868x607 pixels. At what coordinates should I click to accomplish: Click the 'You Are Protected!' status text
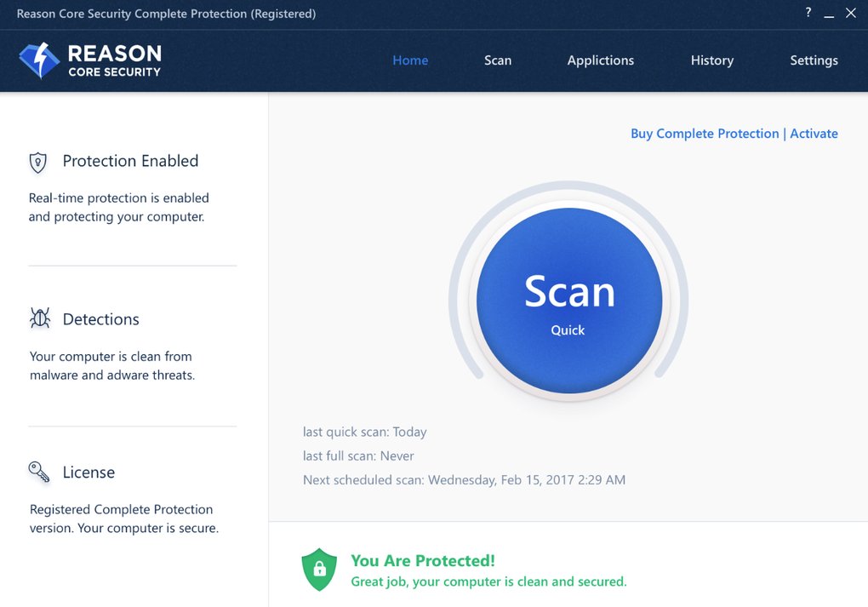(x=423, y=560)
